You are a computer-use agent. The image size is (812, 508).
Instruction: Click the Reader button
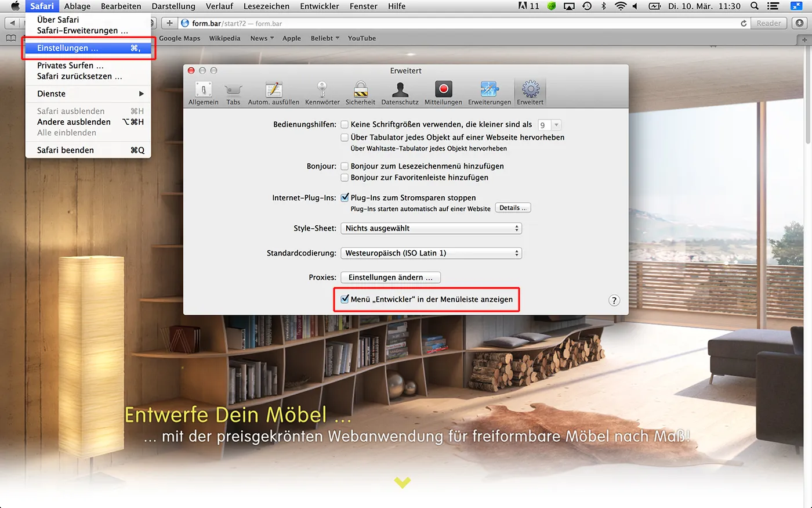coord(768,23)
